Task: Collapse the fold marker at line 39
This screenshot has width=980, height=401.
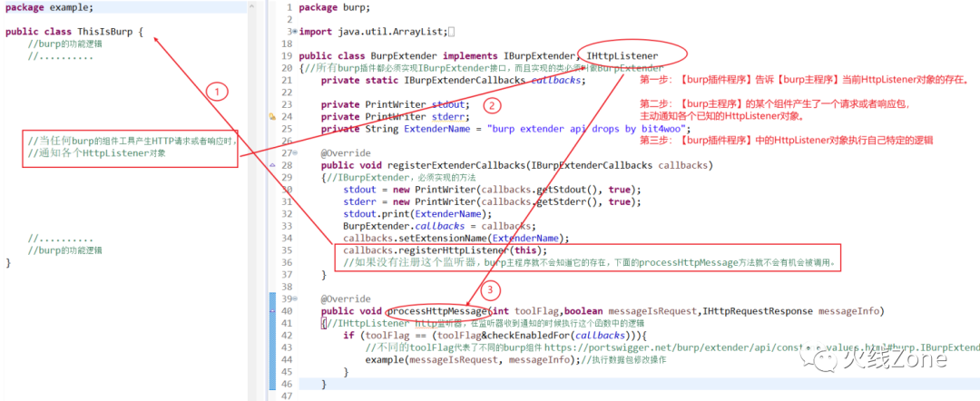Action: pyautogui.click(x=295, y=299)
